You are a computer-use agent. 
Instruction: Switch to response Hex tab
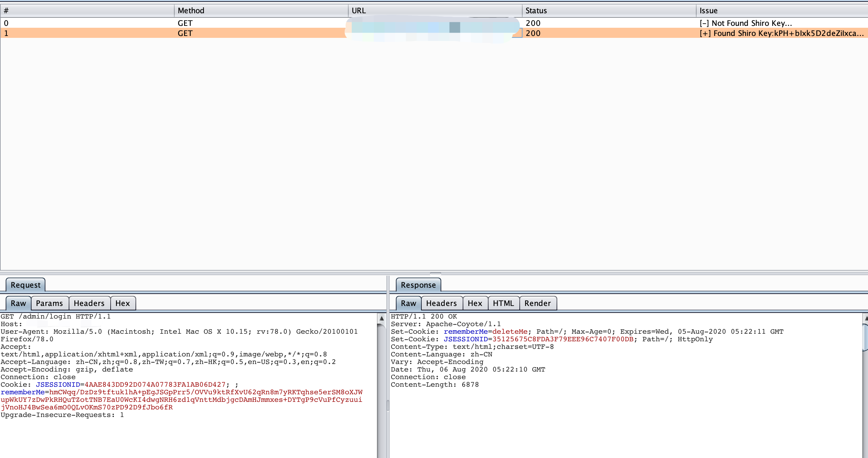click(474, 303)
